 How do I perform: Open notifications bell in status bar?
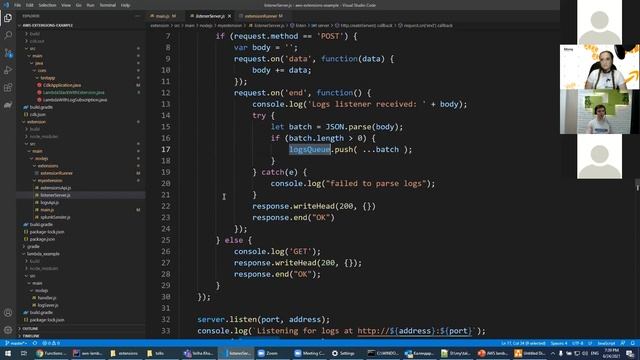pos(633,343)
